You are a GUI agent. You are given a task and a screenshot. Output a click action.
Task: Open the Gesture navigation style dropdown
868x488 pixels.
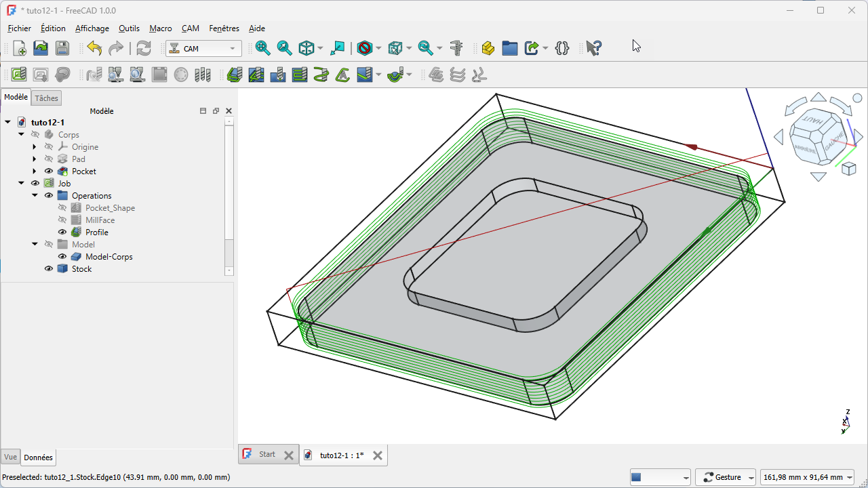click(x=726, y=477)
